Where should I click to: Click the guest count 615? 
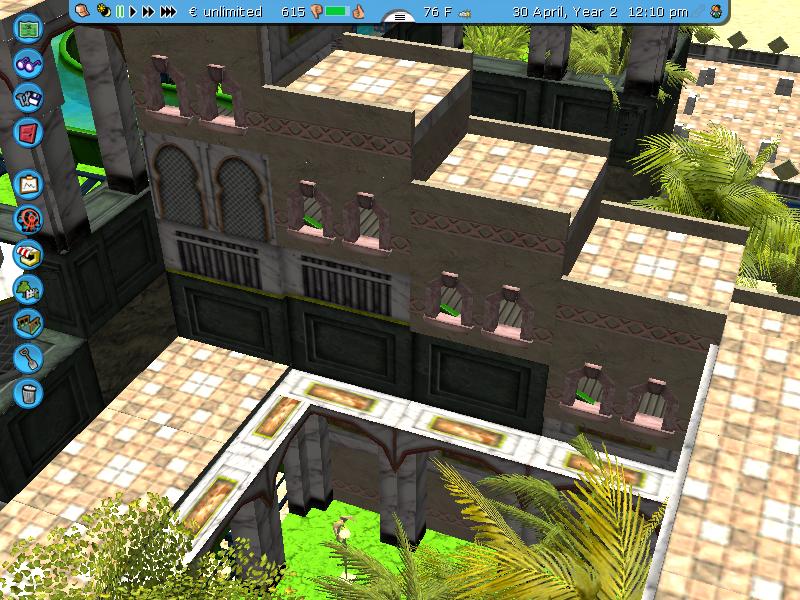[293, 12]
